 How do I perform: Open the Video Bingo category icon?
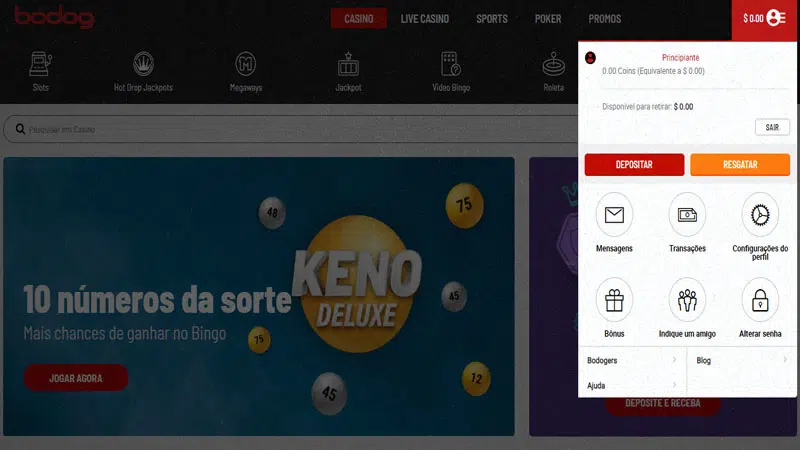pos(450,65)
